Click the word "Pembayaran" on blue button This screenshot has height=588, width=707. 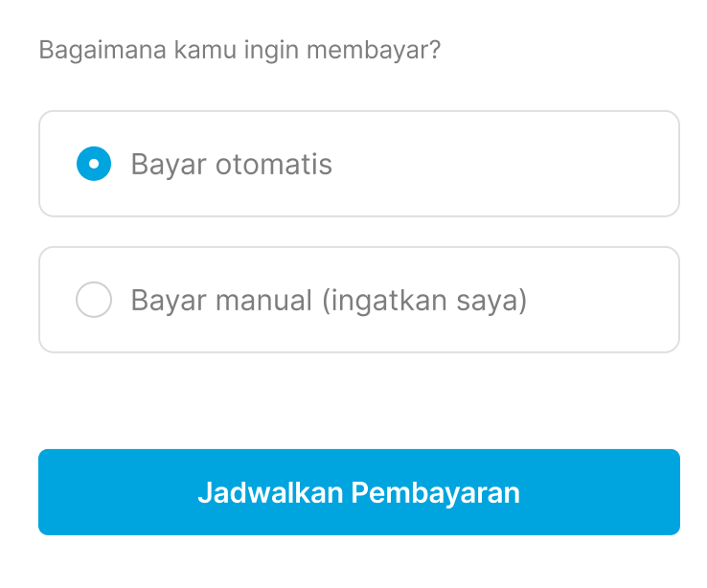click(x=436, y=492)
